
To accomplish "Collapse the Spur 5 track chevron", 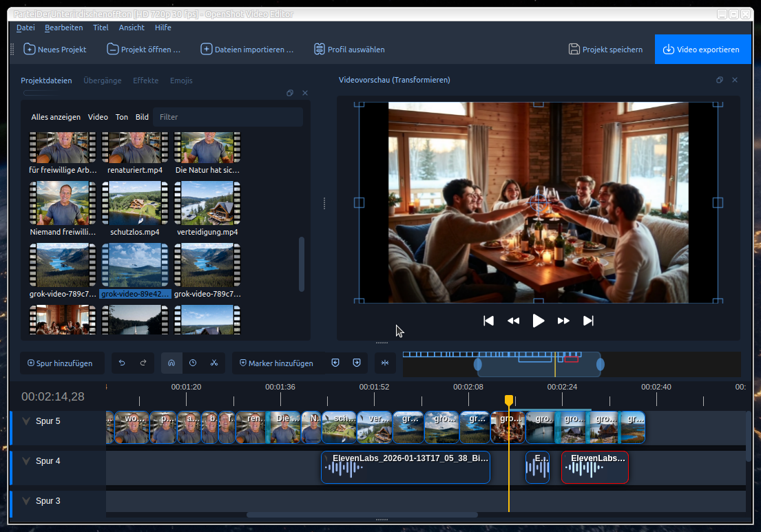I will [26, 421].
